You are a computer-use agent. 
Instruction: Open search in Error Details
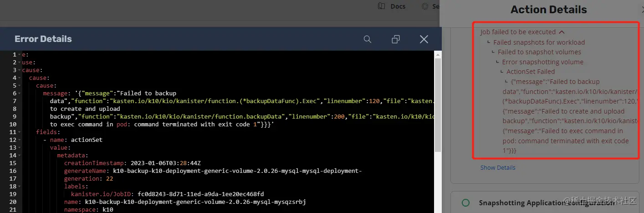368,39
